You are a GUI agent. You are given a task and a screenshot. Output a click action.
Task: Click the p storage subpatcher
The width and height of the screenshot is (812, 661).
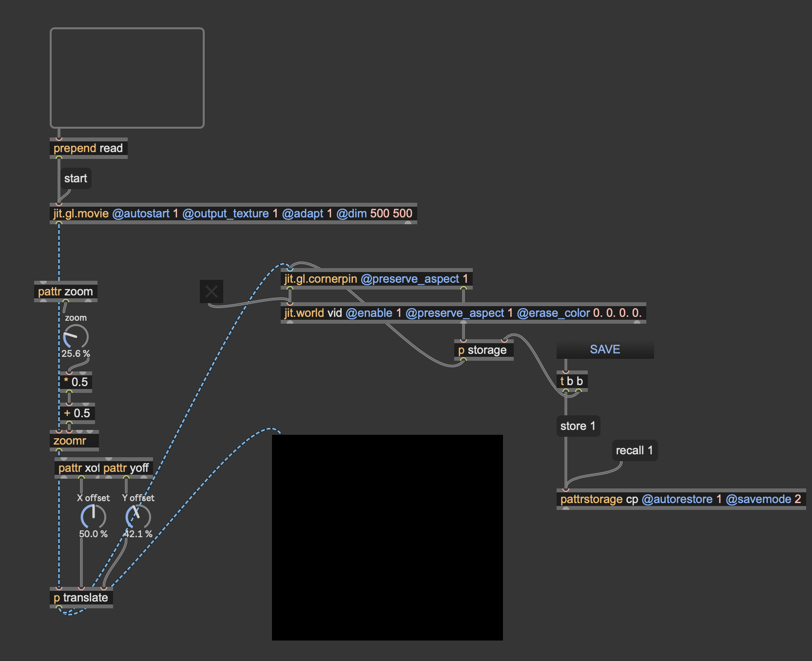pyautogui.click(x=483, y=350)
